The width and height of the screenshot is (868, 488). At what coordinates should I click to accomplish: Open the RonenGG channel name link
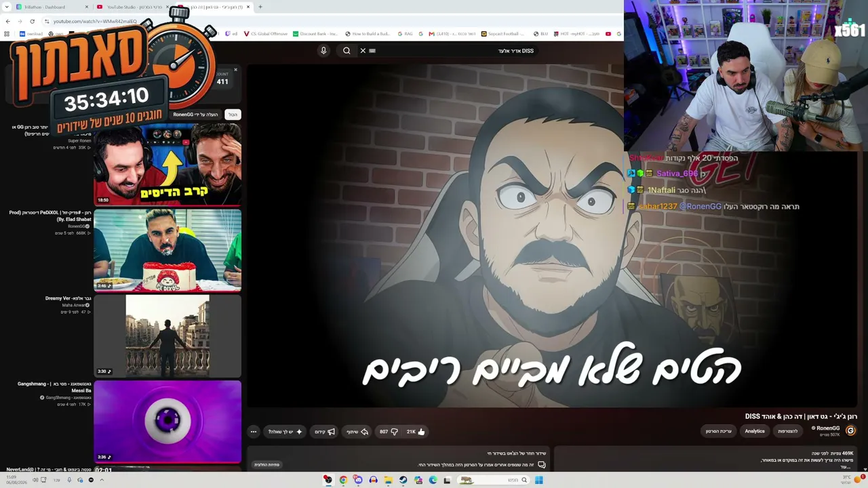(x=828, y=428)
